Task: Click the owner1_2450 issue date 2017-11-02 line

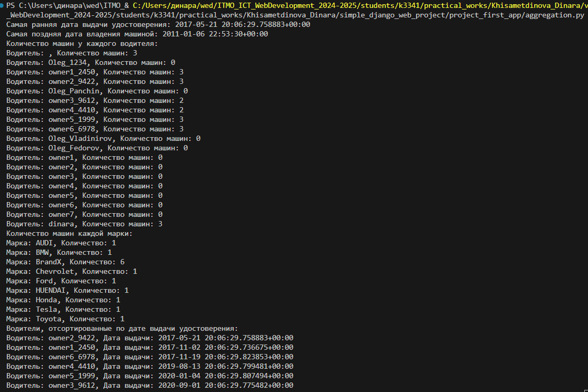Action: [150, 348]
